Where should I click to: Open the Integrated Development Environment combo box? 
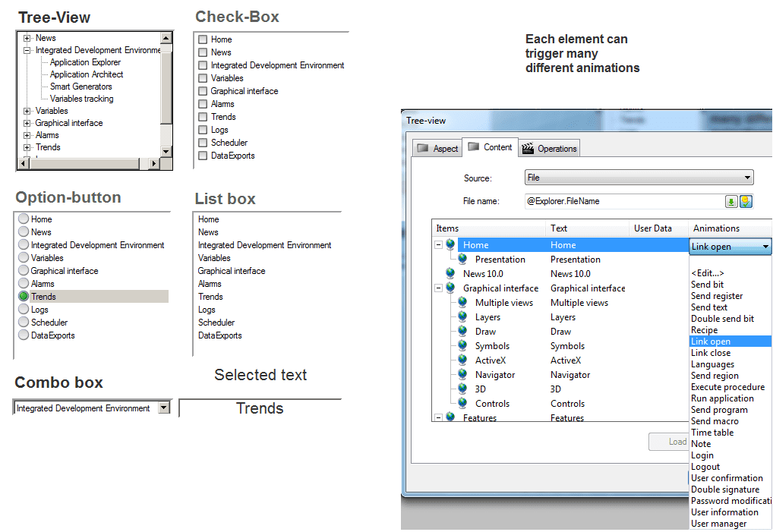click(x=163, y=408)
